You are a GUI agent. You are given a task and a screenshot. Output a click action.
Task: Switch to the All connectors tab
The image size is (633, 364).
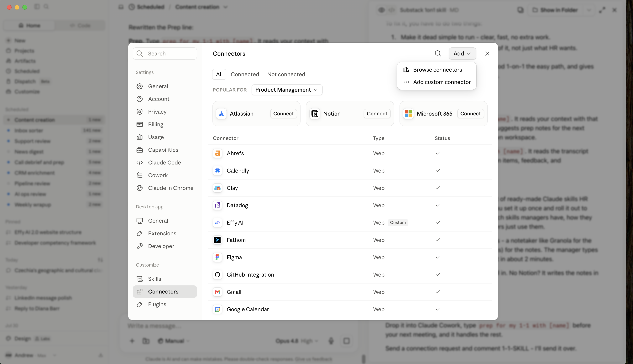pyautogui.click(x=219, y=75)
